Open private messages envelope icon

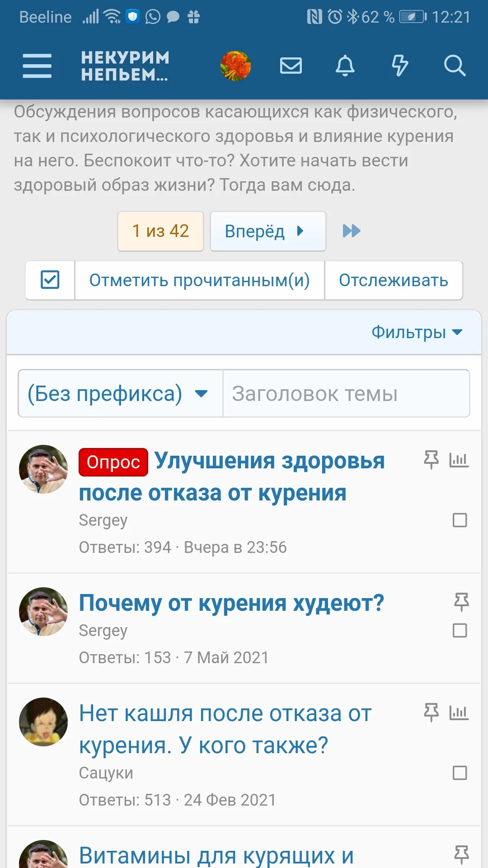(x=291, y=66)
